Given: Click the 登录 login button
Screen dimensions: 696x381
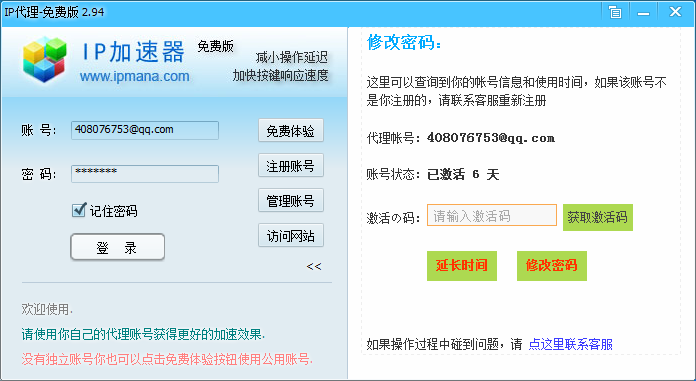Looking at the screenshot, I should click(117, 247).
